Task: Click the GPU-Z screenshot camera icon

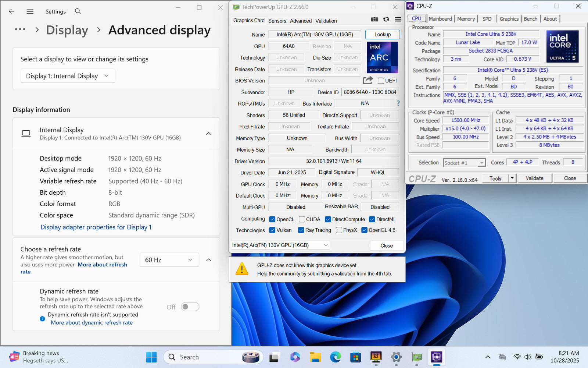Action: 374,20
